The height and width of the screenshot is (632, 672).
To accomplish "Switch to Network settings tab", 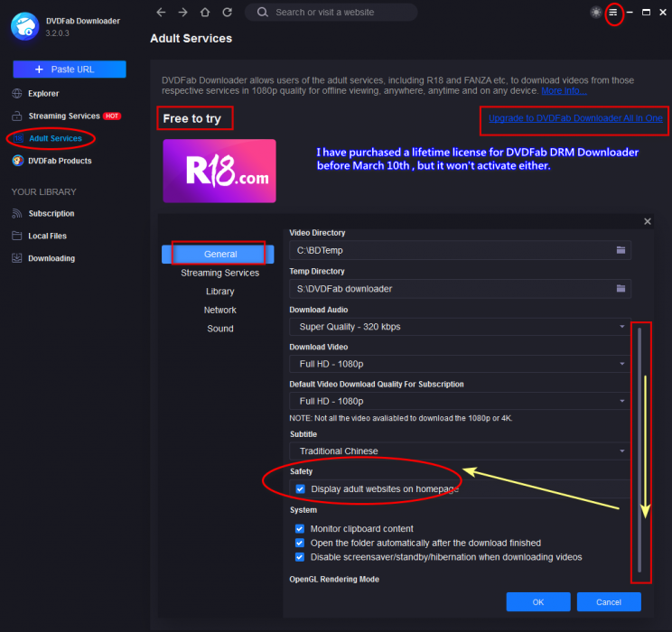I will point(219,310).
